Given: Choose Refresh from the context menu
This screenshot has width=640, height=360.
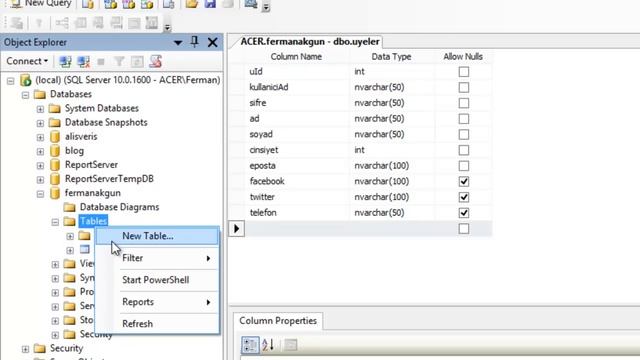Looking at the screenshot, I should pos(157,324).
